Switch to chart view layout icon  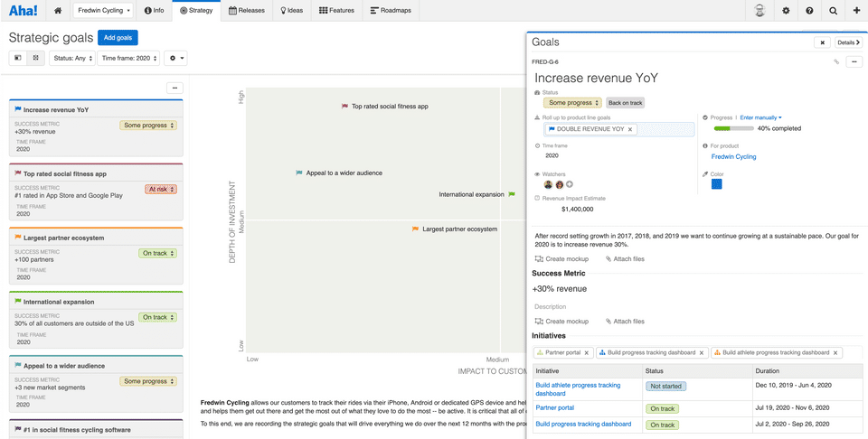click(35, 58)
